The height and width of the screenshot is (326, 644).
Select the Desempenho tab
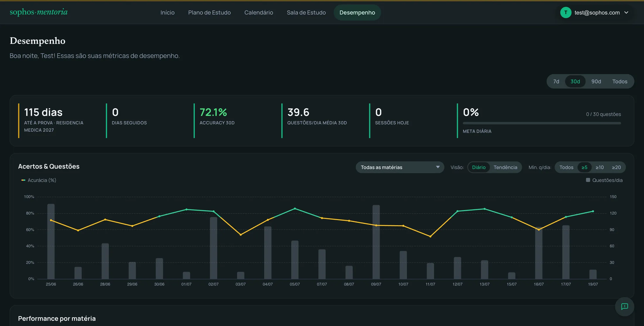[x=357, y=13]
